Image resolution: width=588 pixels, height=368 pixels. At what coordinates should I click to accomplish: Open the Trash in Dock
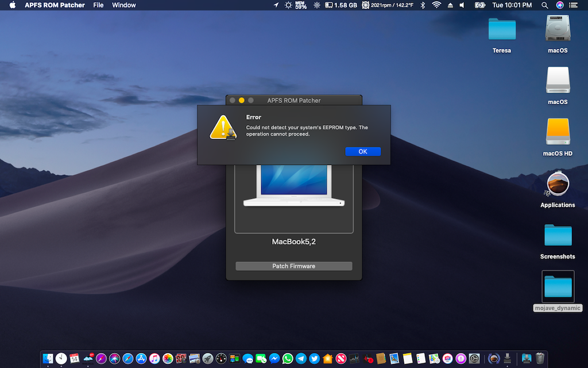click(x=540, y=359)
